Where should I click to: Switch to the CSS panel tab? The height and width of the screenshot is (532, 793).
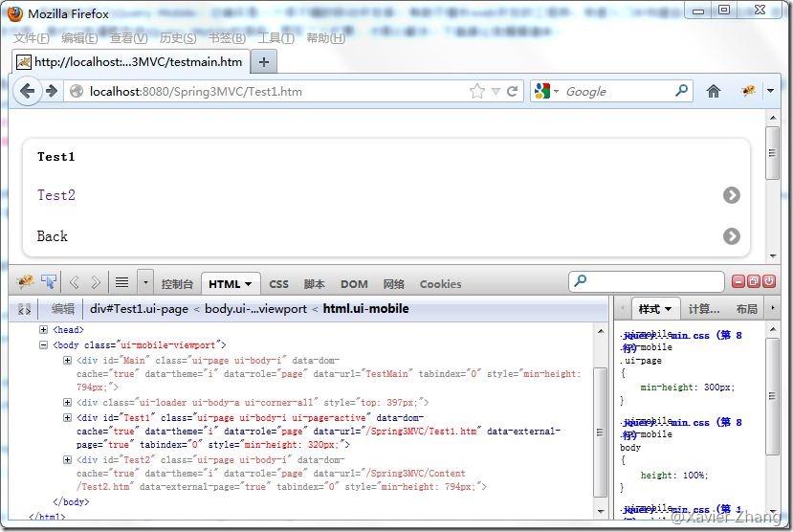(278, 284)
